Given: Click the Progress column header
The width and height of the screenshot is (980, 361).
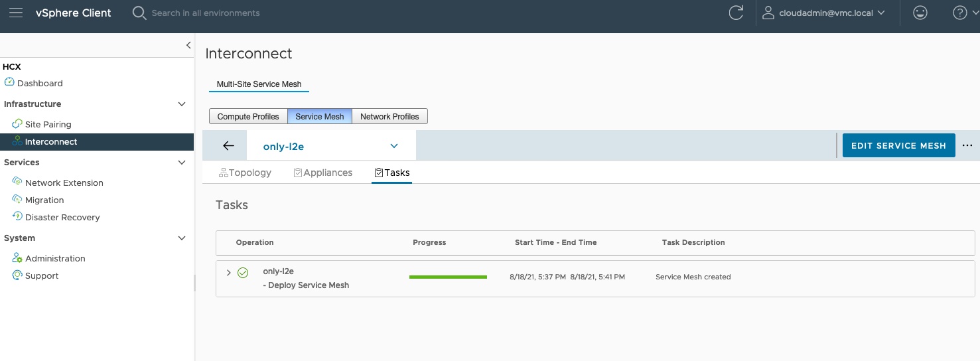Looking at the screenshot, I should pos(429,242).
